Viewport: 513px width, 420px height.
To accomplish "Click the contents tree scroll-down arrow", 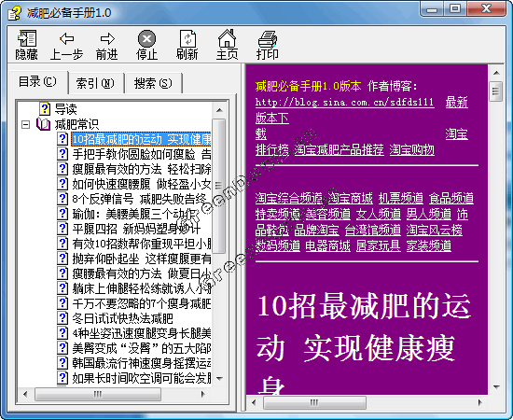I will click(x=219, y=379).
